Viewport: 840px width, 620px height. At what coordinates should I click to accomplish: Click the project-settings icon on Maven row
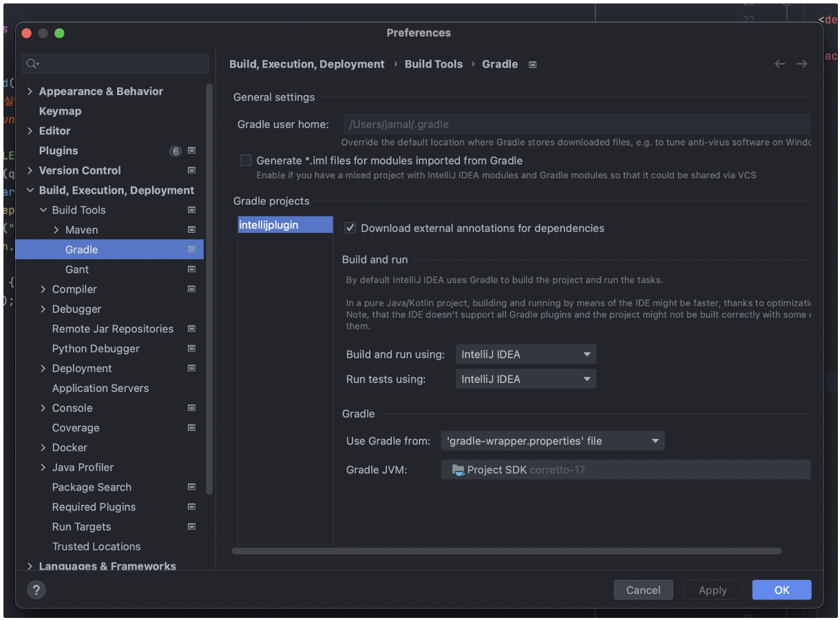191,229
